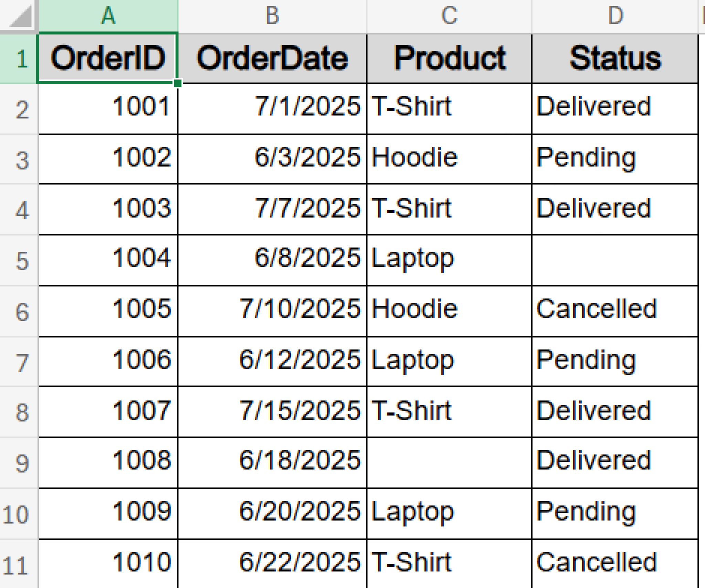Click the Status header cell
The width and height of the screenshot is (705, 588).
pos(615,59)
